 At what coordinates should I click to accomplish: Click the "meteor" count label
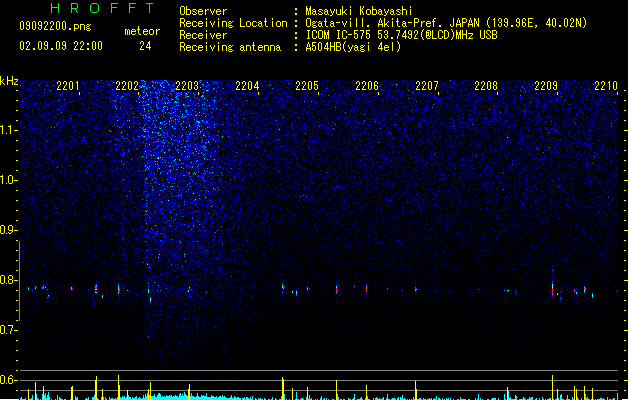click(x=142, y=31)
